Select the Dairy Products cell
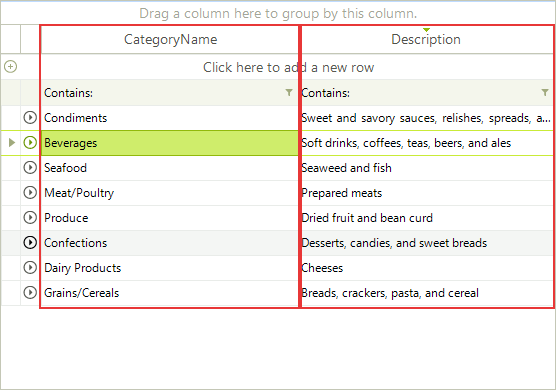The height and width of the screenshot is (390, 556). pyautogui.click(x=170, y=268)
